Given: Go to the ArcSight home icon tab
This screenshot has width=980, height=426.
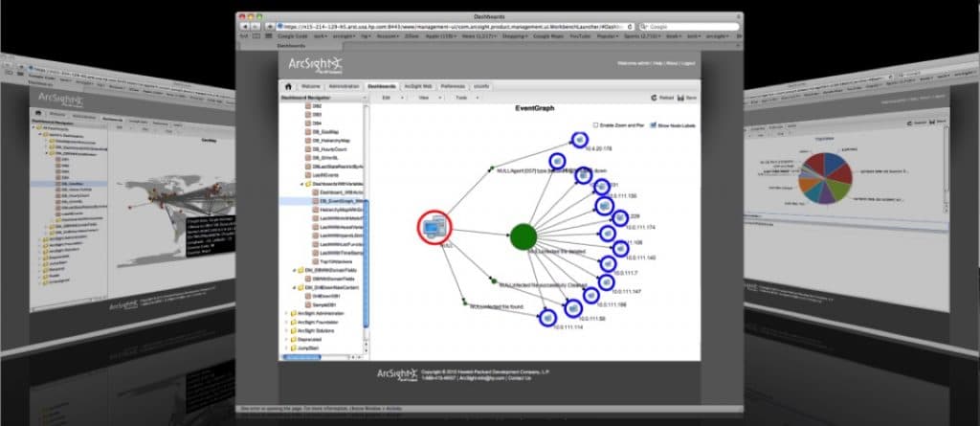Looking at the screenshot, I should pyautogui.click(x=288, y=86).
